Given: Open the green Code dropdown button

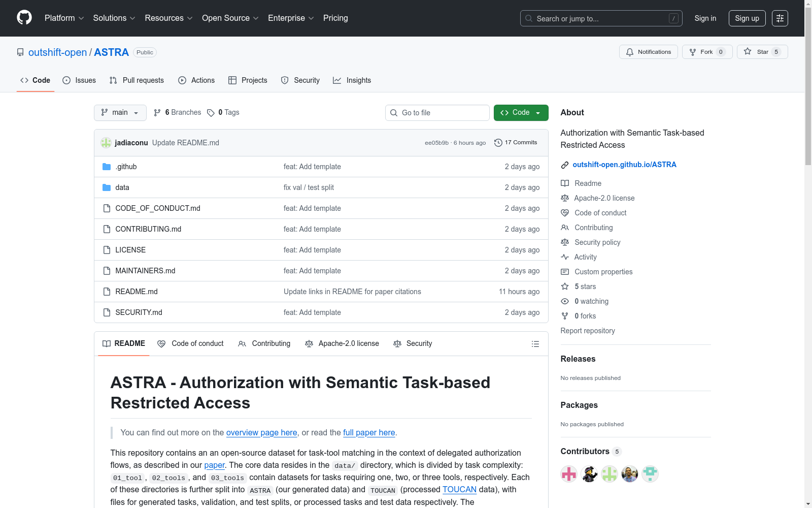Looking at the screenshot, I should tap(521, 113).
